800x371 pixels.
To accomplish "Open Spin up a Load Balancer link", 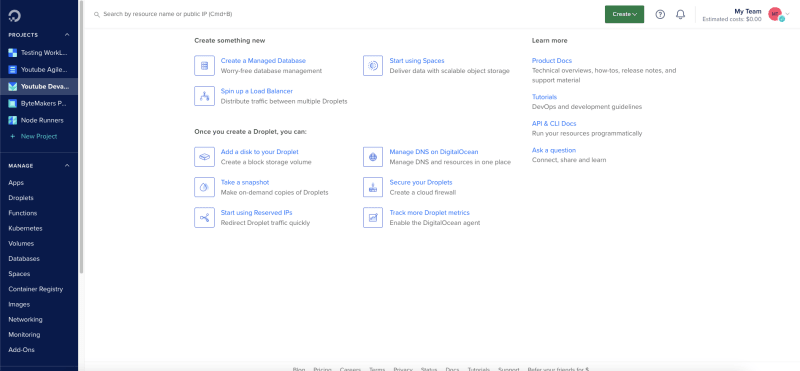I will click(257, 91).
